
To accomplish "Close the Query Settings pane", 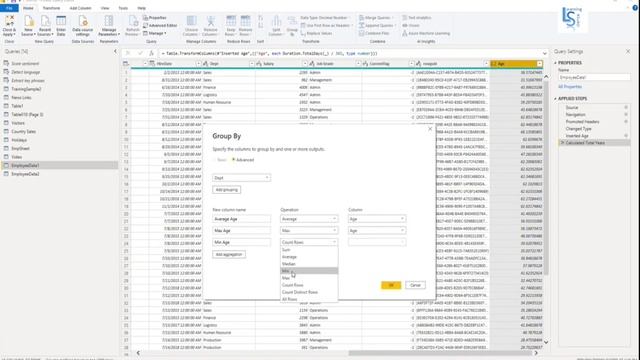I will tap(628, 51).
